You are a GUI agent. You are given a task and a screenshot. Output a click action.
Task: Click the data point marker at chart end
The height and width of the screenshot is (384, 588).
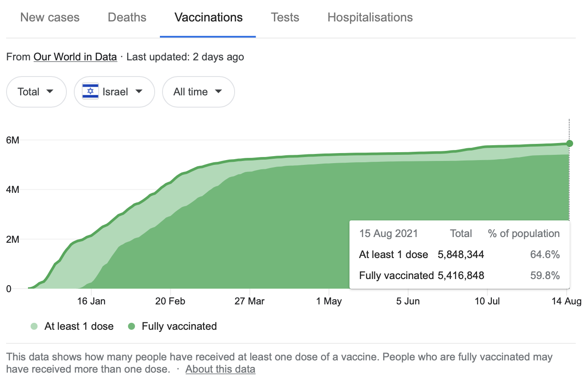569,143
